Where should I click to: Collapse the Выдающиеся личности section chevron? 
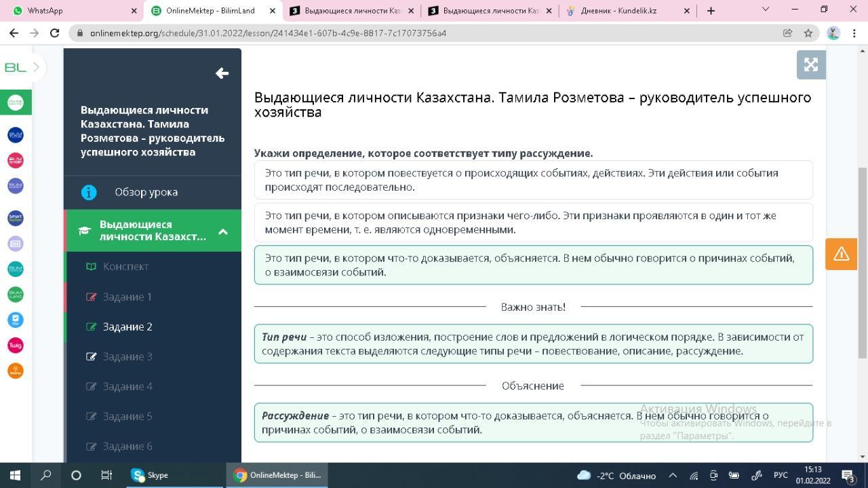point(222,231)
